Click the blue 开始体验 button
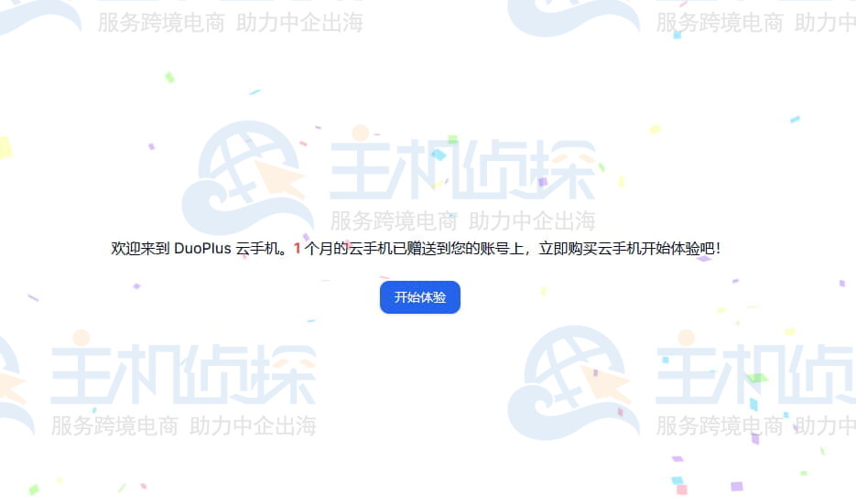The width and height of the screenshot is (856, 504). 420,297
